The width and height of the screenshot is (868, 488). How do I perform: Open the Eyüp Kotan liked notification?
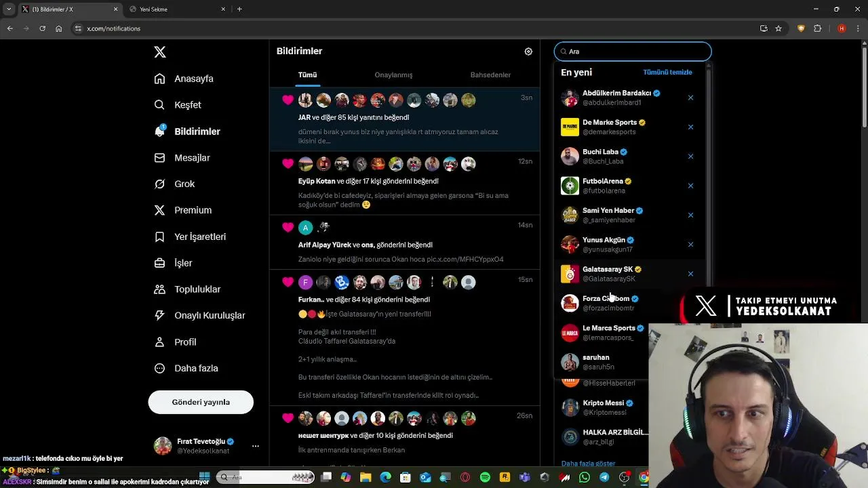(x=405, y=183)
